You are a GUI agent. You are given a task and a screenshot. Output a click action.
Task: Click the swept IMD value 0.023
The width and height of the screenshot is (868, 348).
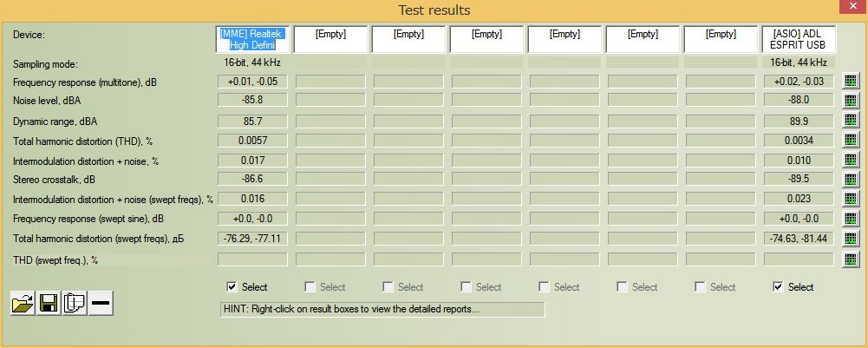[799, 199]
